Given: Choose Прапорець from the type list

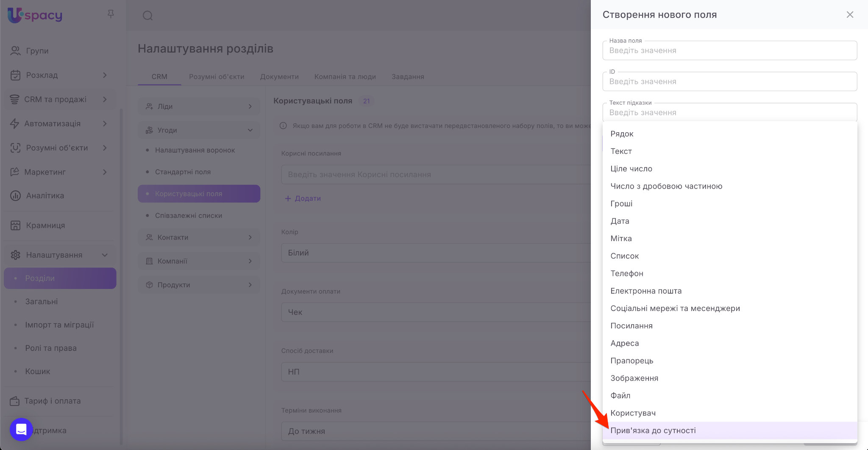Looking at the screenshot, I should point(632,361).
